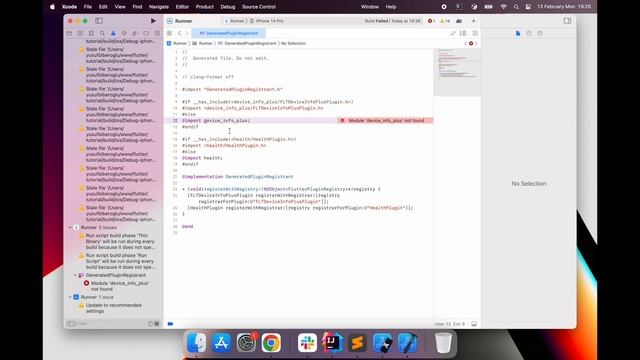This screenshot has width=640, height=360.
Task: Click the red error count indicator
Action: pos(431,21)
